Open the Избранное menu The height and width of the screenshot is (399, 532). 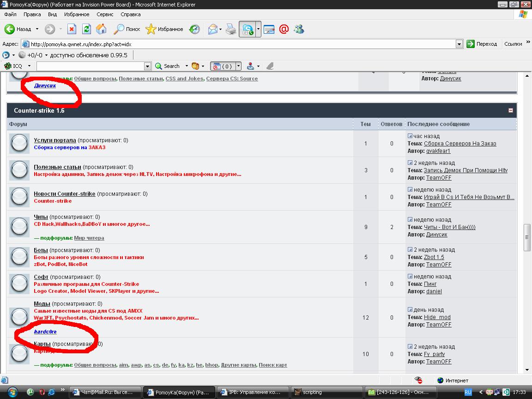click(x=77, y=14)
